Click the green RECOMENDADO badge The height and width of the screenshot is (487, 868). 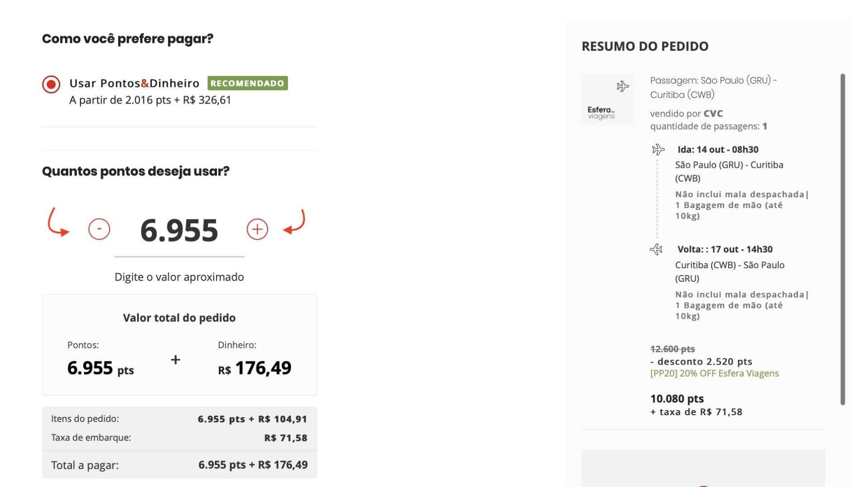point(247,83)
